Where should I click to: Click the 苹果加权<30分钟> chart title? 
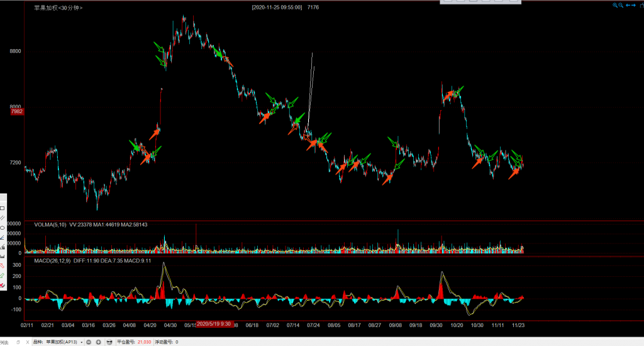coord(58,8)
